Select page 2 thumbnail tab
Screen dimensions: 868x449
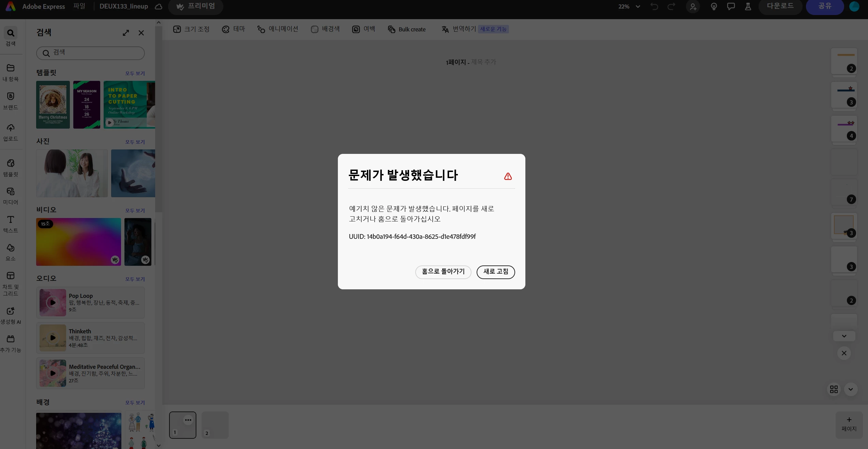(x=215, y=425)
